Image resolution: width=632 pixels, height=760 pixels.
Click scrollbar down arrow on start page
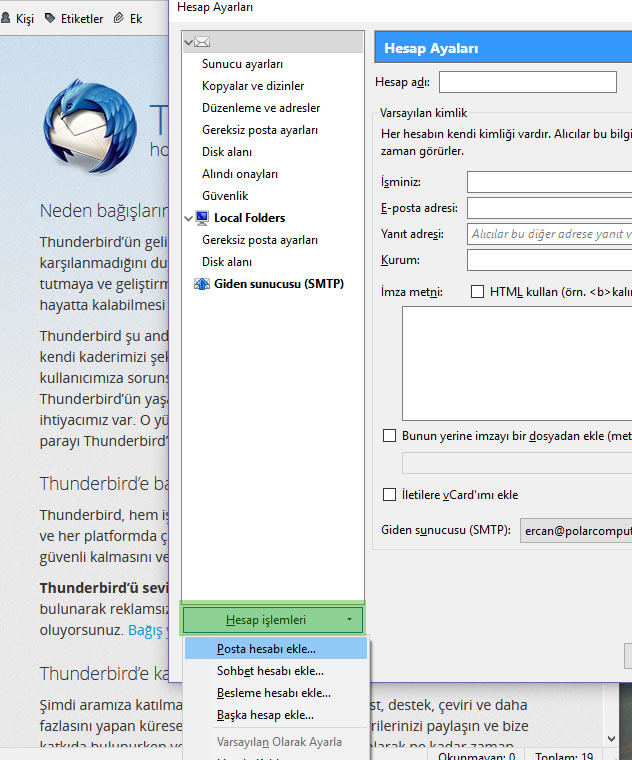(x=611, y=739)
